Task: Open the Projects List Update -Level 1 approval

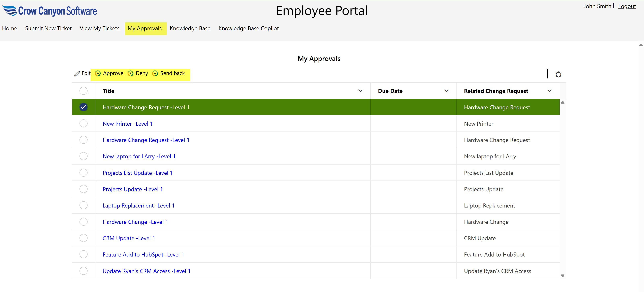Action: [137, 173]
